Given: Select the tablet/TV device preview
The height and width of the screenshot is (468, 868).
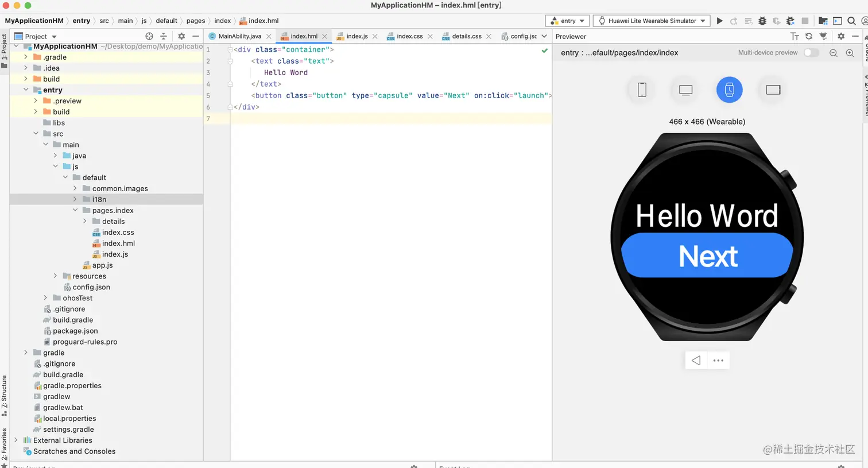Looking at the screenshot, I should point(685,90).
